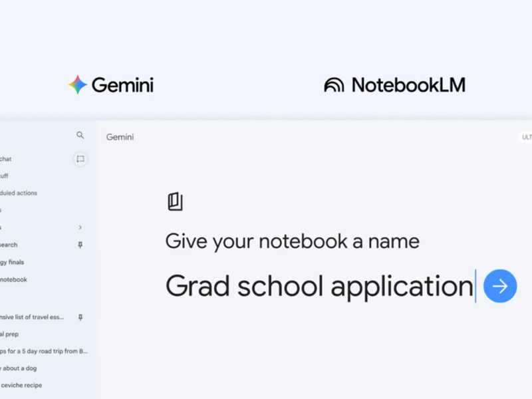Unpin the travel essentials list chat
Screen dimensions: 532x399
click(x=80, y=318)
